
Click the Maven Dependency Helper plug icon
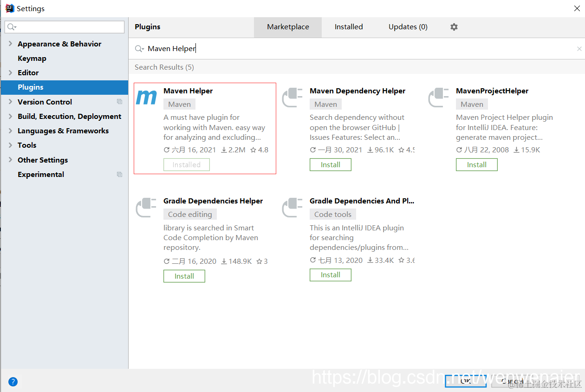(x=292, y=98)
